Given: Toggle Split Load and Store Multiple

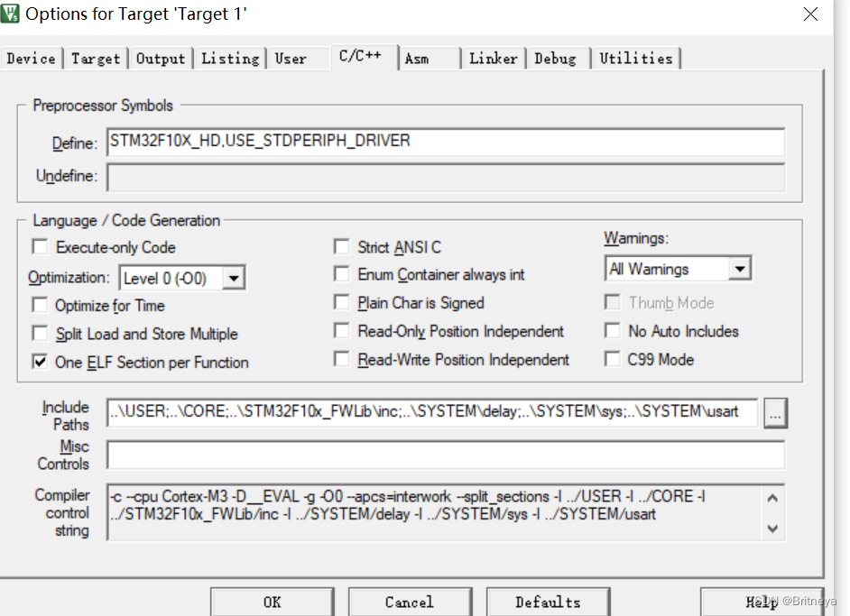Looking at the screenshot, I should (x=40, y=333).
